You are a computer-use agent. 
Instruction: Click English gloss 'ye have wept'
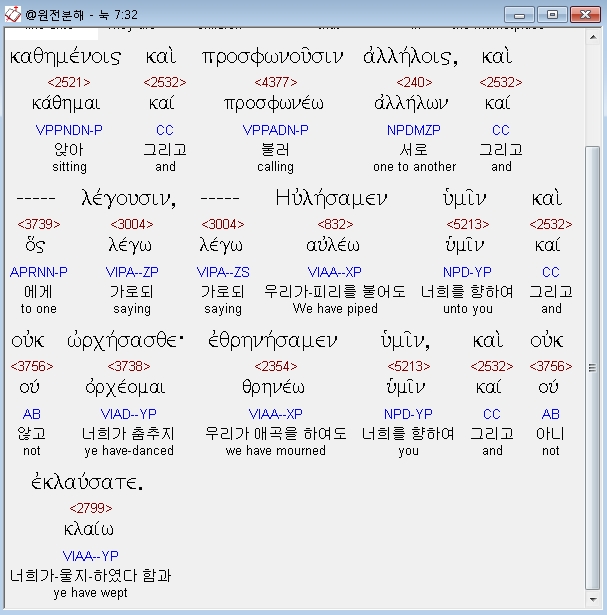(x=91, y=593)
